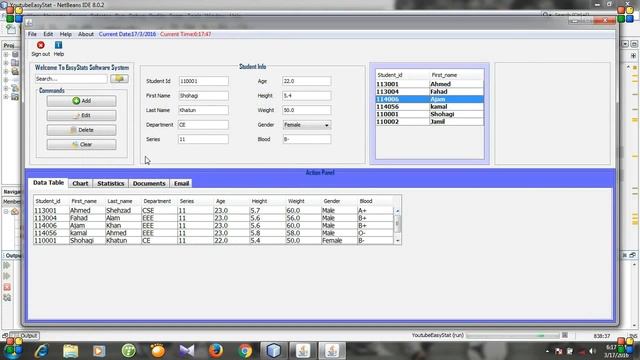Click the Clear command button

[81, 144]
